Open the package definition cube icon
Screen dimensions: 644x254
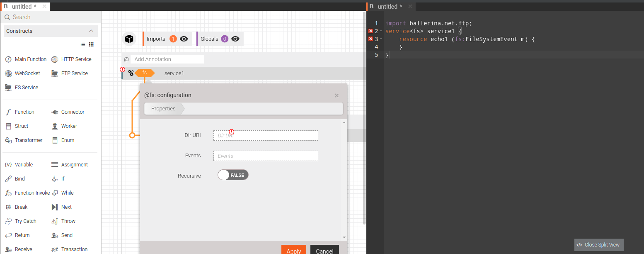pos(129,39)
